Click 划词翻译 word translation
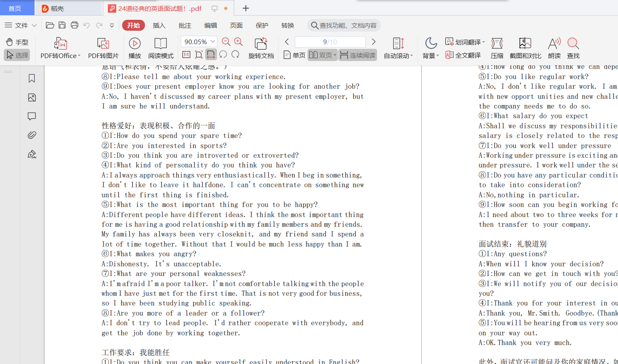Image resolution: width=618 pixels, height=364 pixels. (x=463, y=42)
